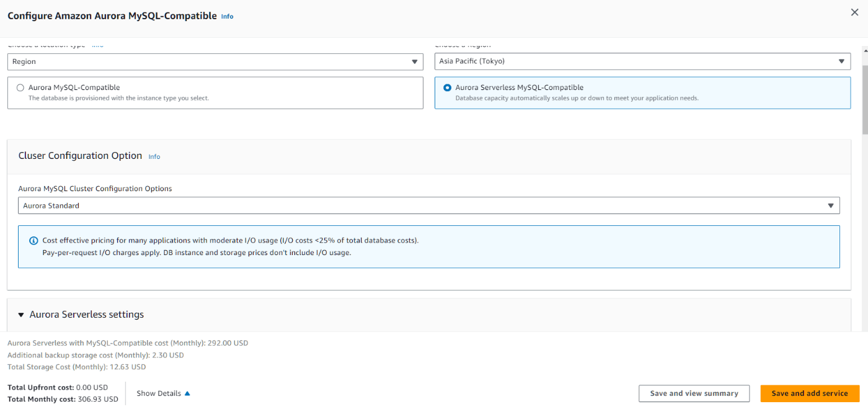The image size is (868, 409).
Task: Click Total Storage Cost 12.63 USD line
Action: click(x=76, y=367)
